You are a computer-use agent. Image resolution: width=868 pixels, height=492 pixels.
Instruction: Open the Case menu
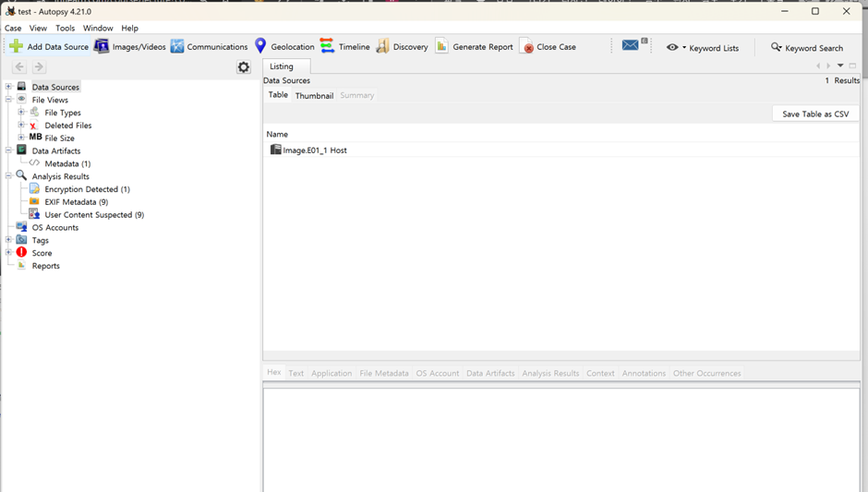(x=13, y=29)
